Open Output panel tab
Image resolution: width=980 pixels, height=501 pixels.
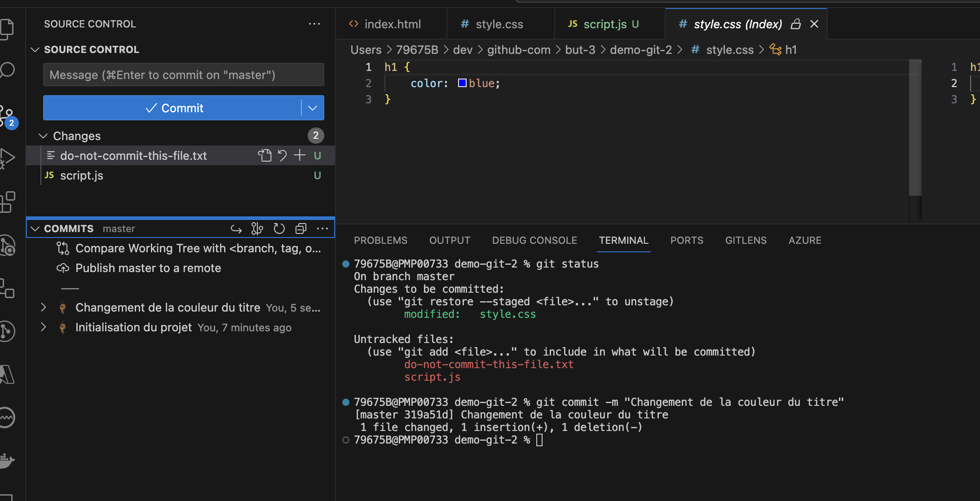click(x=450, y=240)
